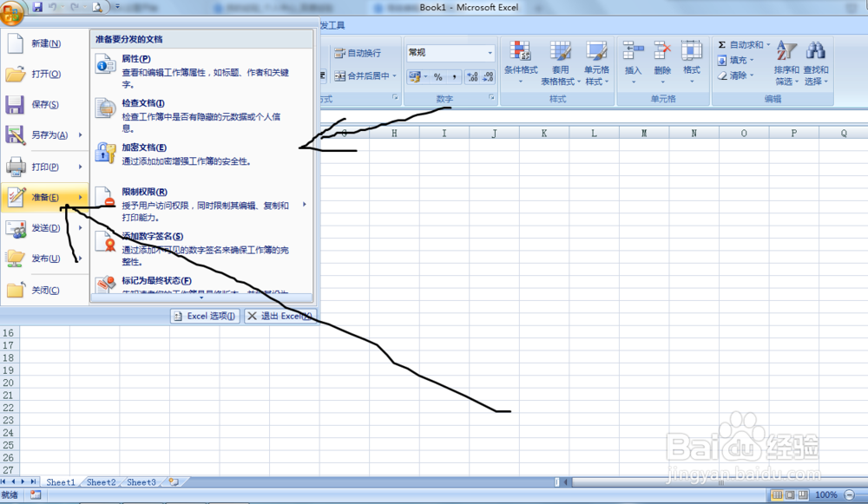Switch to Normal view status icon

pos(777,495)
